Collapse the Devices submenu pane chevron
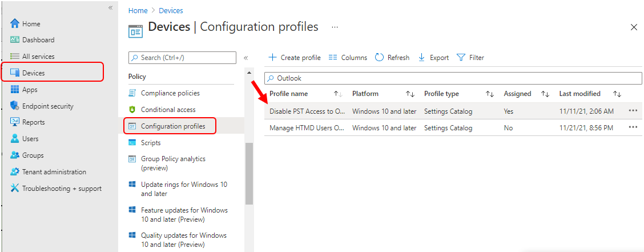This screenshot has width=644, height=252. (x=245, y=58)
